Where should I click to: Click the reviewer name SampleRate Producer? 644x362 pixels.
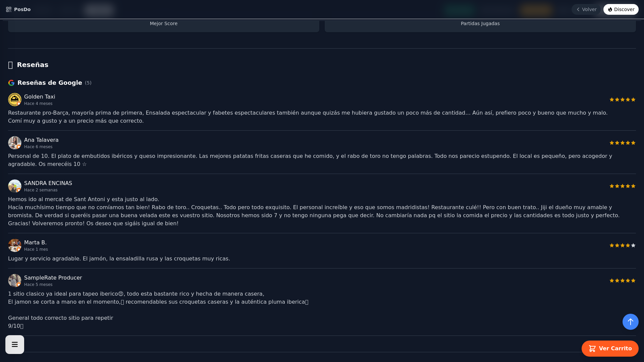(53, 278)
